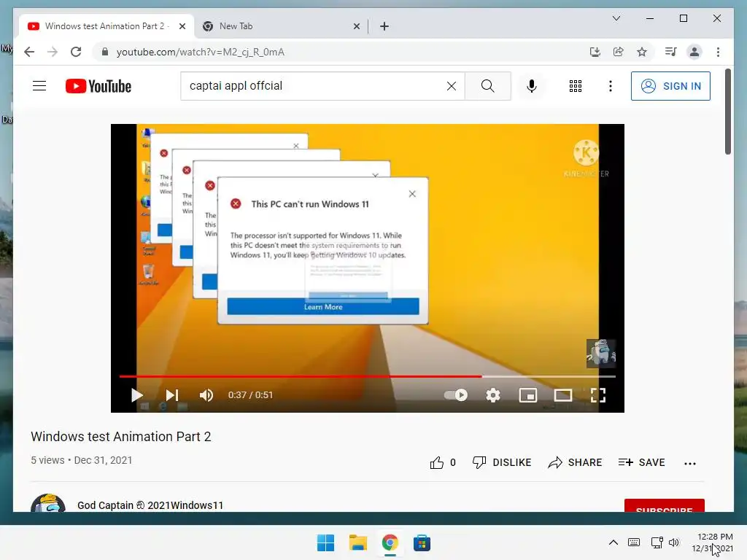Open Windows Start menu
Image resolution: width=747 pixels, height=560 pixels.
[x=326, y=542]
